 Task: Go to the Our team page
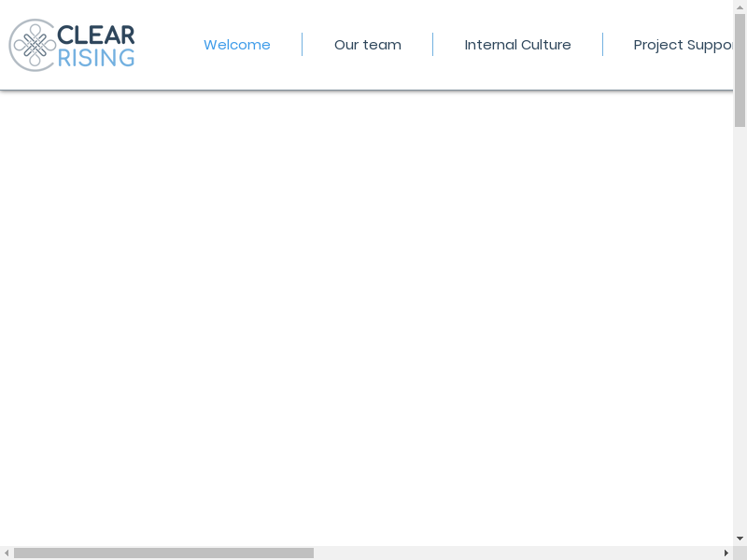point(368,45)
